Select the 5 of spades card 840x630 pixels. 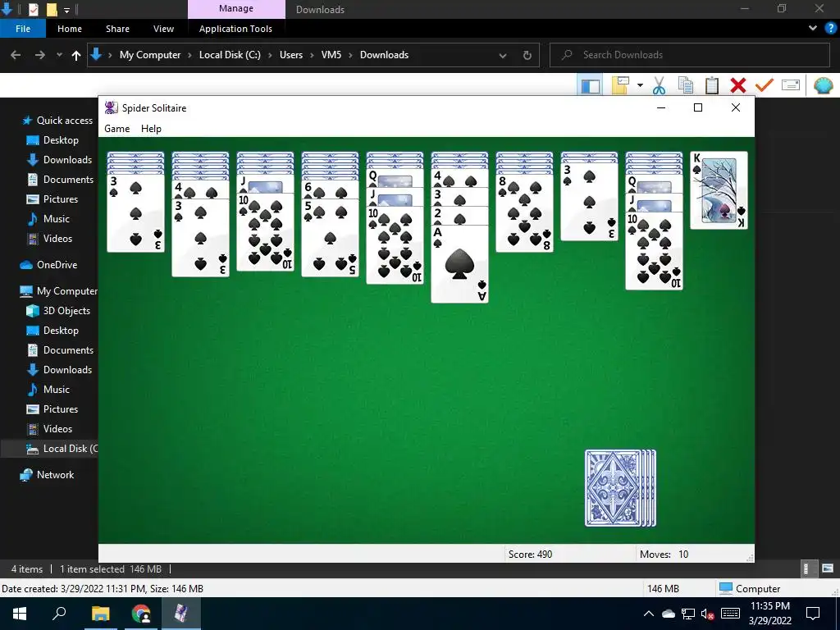pos(330,237)
